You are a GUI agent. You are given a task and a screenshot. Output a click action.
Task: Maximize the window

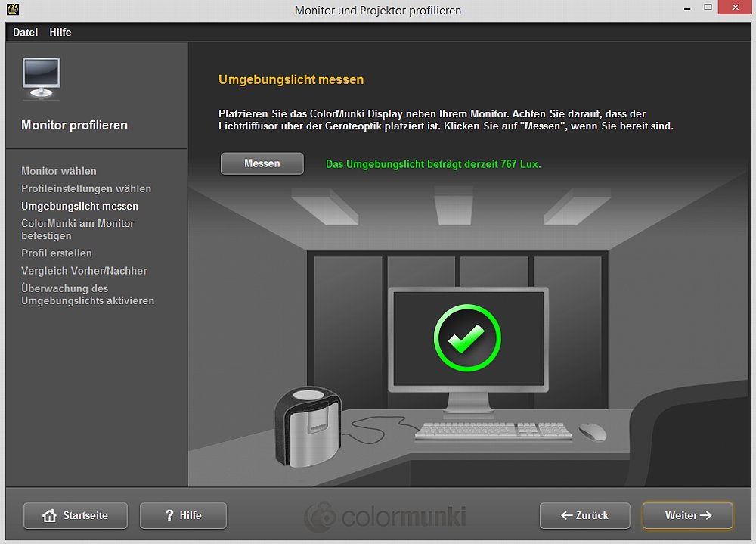tap(708, 8)
